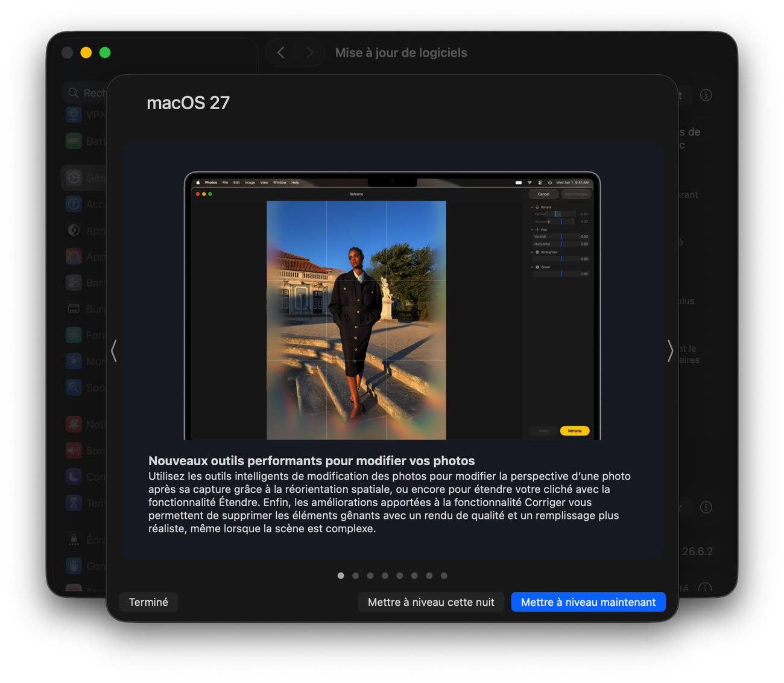This screenshot has height=683, width=784.
Task: Open VPN globe icon in settings sidebar
Action: [74, 115]
